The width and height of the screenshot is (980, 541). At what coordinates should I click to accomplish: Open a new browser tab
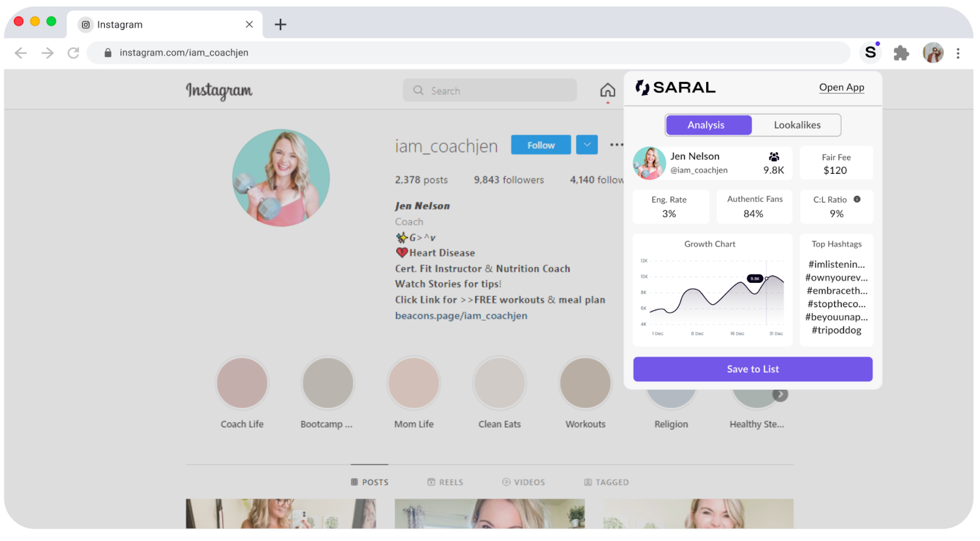pos(281,24)
